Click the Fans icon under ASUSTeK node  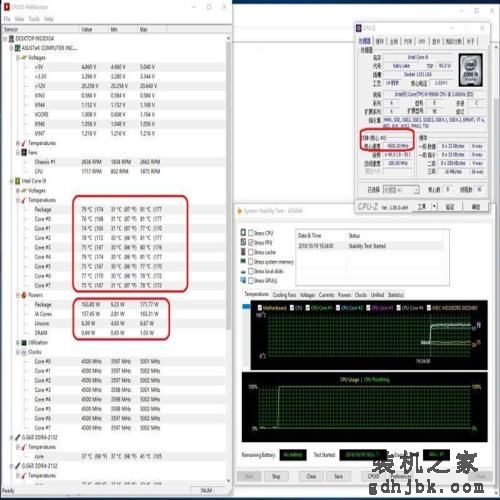pos(24,152)
